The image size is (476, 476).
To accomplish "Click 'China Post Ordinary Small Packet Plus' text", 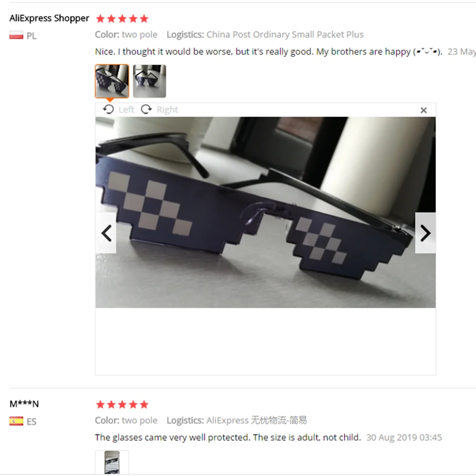I will [285, 35].
